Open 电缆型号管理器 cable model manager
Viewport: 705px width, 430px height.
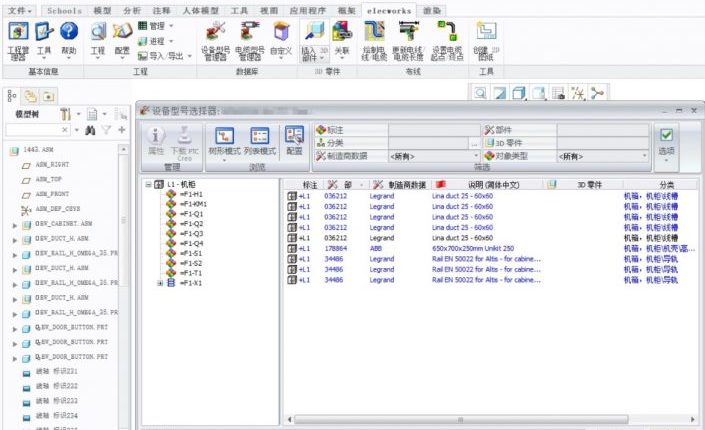pos(250,31)
